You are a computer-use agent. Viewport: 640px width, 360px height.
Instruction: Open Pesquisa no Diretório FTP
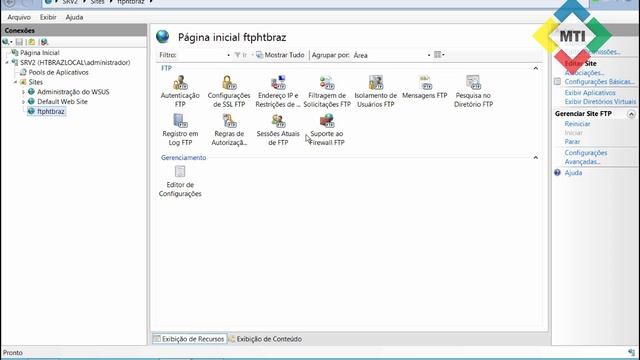pyautogui.click(x=473, y=91)
